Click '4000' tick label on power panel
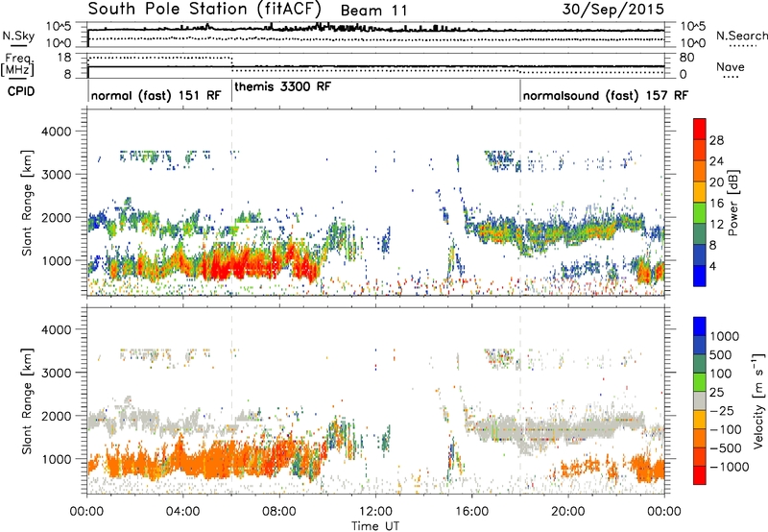768x532 pixels. (57, 132)
